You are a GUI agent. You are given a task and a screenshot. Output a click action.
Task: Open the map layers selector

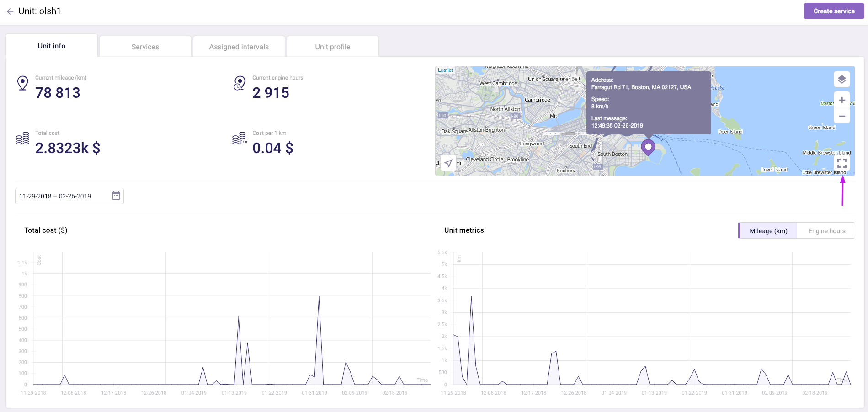click(841, 80)
